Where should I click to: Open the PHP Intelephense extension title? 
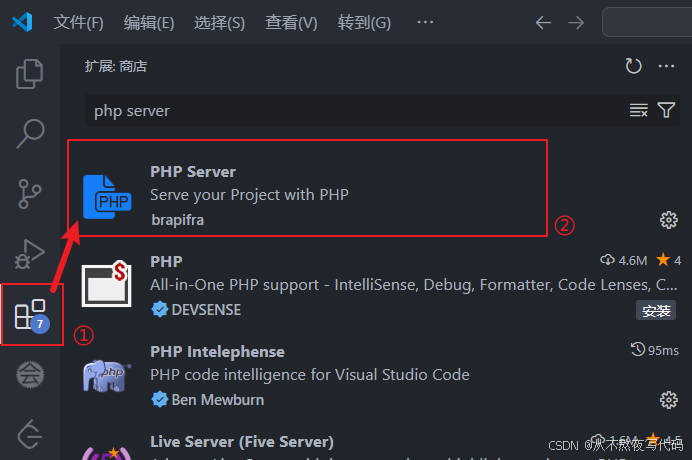(x=217, y=352)
